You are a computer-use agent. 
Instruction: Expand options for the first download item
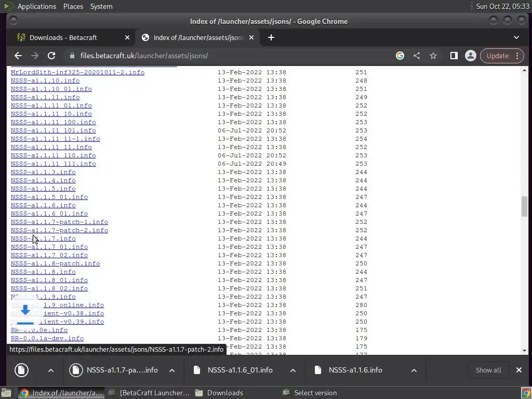51,370
